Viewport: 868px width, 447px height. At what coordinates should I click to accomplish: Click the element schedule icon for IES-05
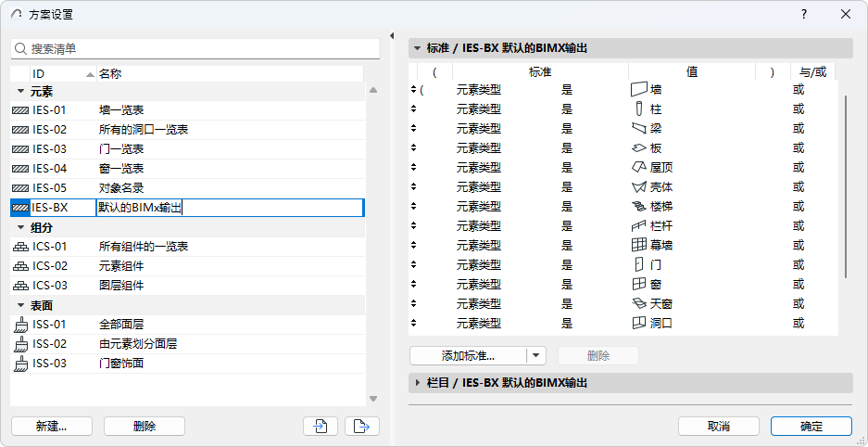[x=20, y=188]
